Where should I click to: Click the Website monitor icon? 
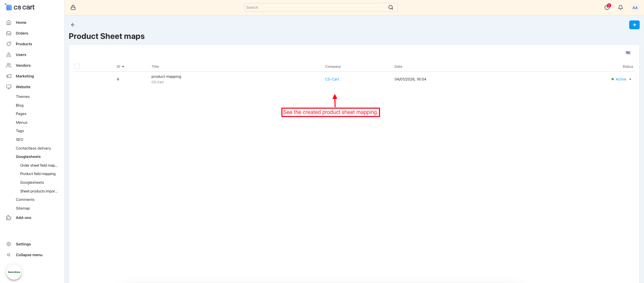[9, 87]
